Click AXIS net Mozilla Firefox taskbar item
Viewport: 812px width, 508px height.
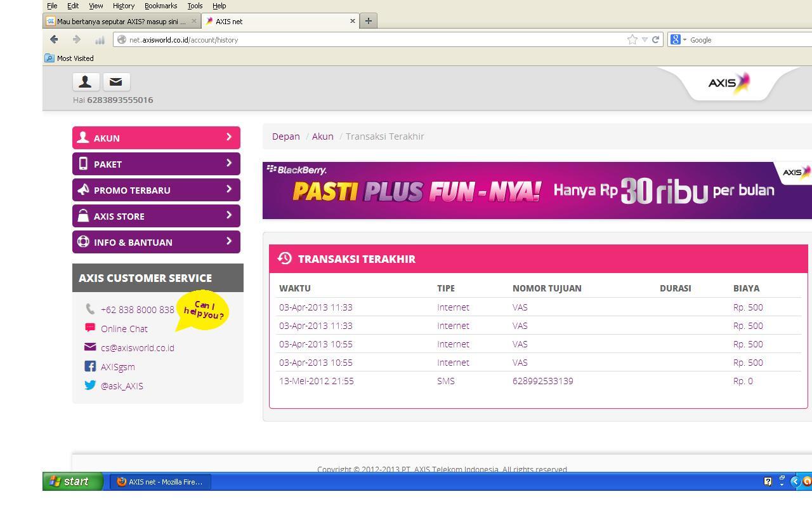click(x=160, y=481)
